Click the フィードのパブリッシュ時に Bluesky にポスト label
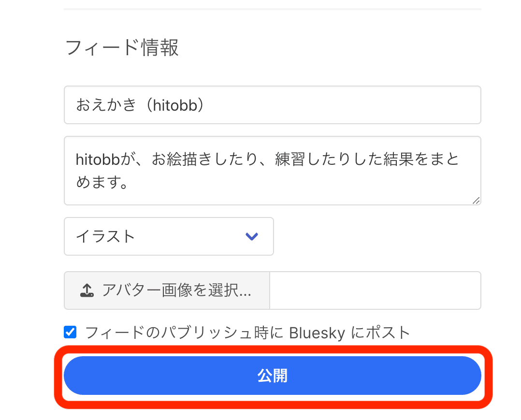521x420 pixels. tap(248, 333)
